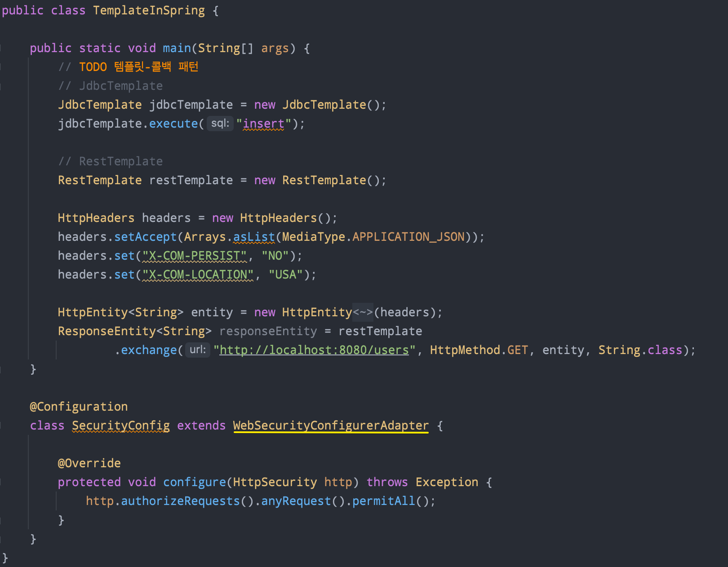Click 'new HttpHeaders()' constructor call

[271, 218]
